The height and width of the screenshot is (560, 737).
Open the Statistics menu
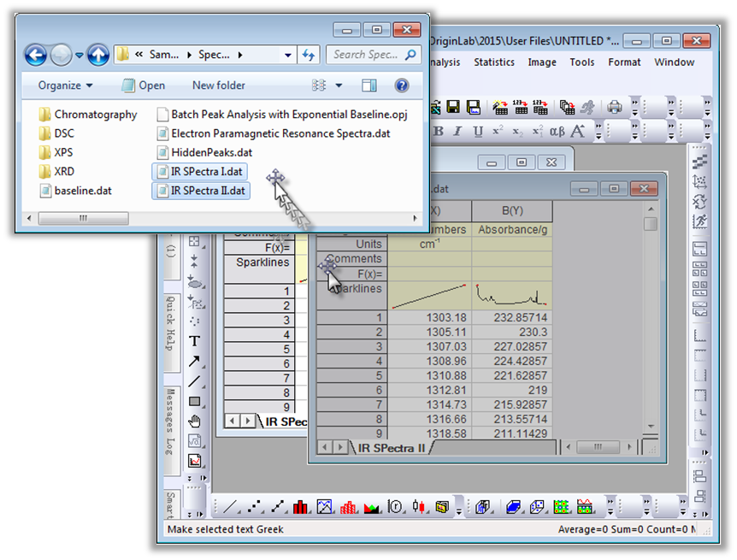[x=494, y=62]
